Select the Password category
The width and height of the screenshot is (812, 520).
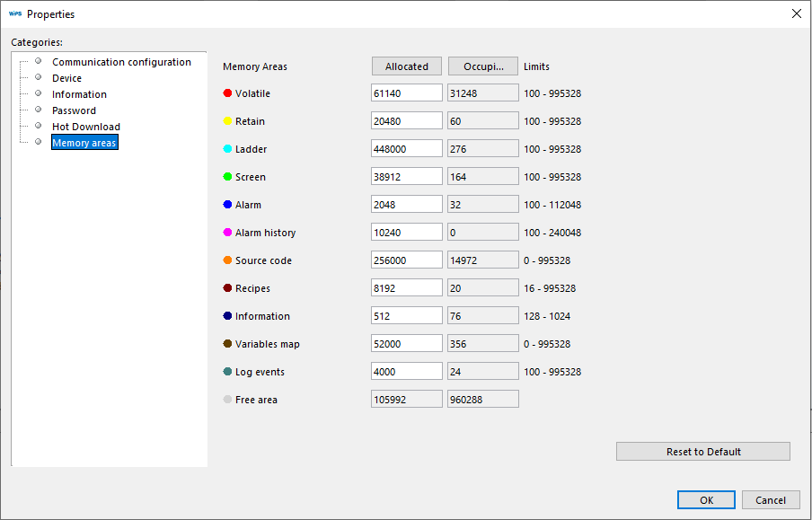tap(74, 110)
